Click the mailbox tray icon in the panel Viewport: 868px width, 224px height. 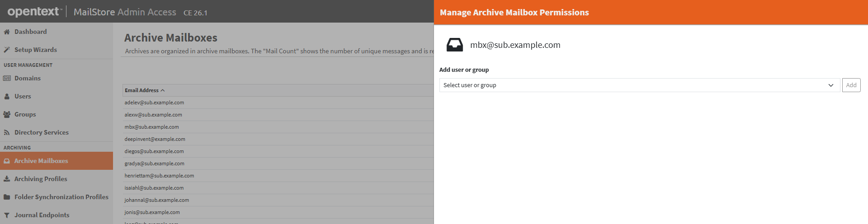coord(454,45)
